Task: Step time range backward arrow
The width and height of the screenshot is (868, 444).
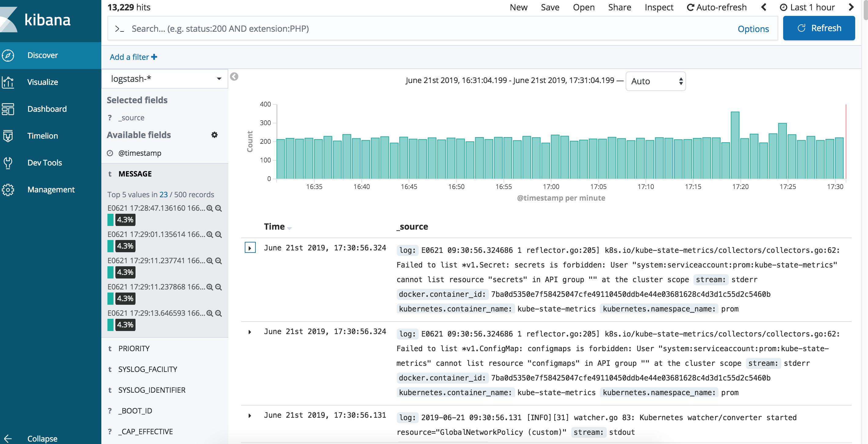Action: [764, 7]
